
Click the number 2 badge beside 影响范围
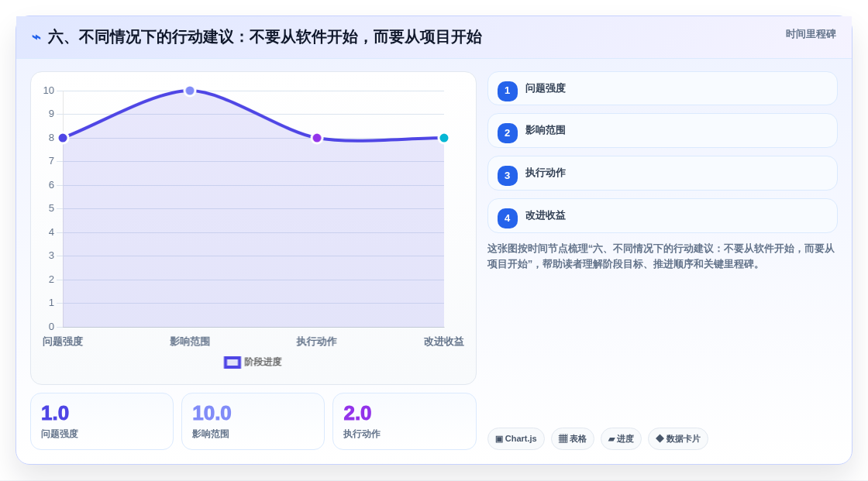click(x=507, y=133)
